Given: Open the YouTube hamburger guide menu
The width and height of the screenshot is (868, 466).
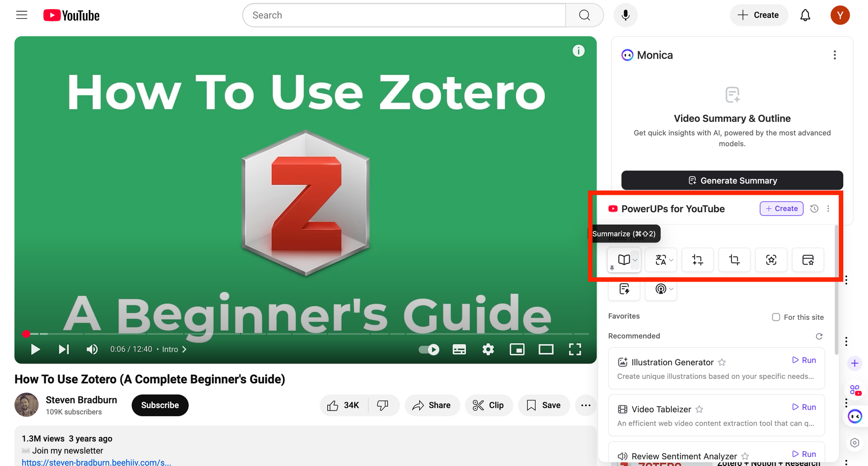Looking at the screenshot, I should tap(22, 15).
